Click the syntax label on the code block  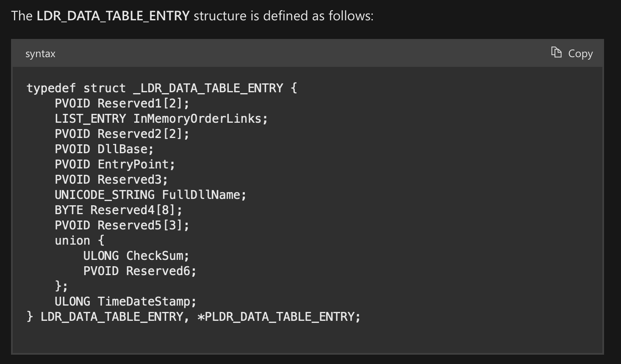coord(40,53)
